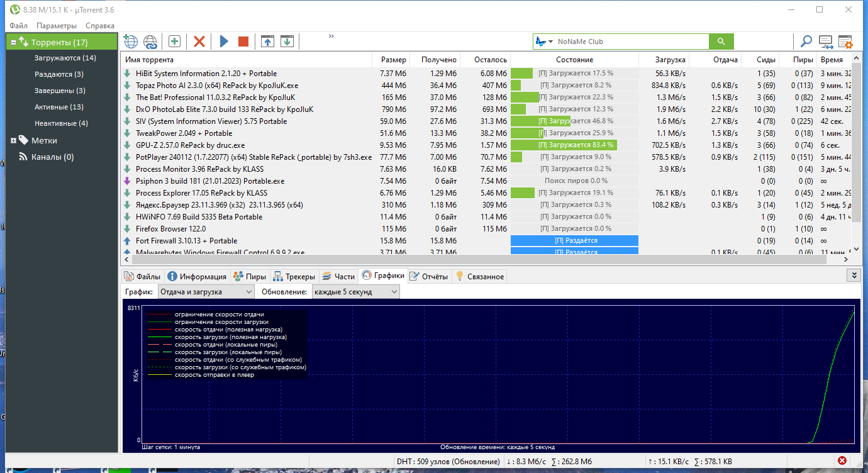
Task: Sort list by Состояние column header
Action: pos(574,60)
